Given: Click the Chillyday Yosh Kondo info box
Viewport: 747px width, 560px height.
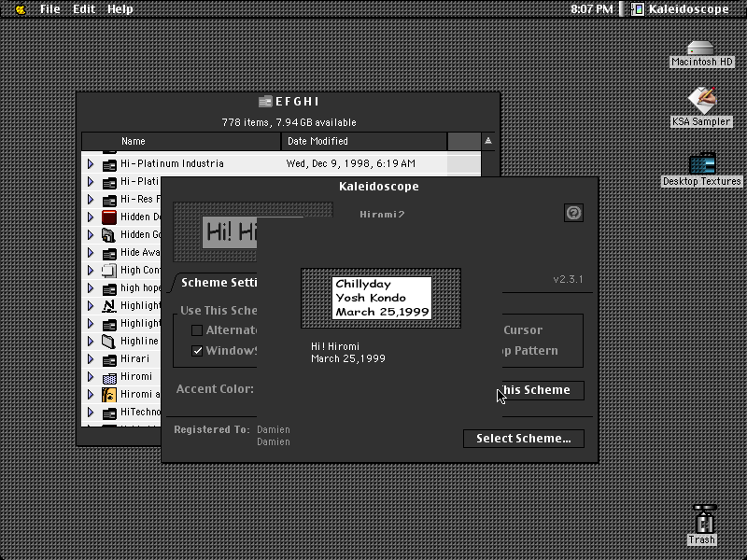Looking at the screenshot, I should tap(382, 298).
